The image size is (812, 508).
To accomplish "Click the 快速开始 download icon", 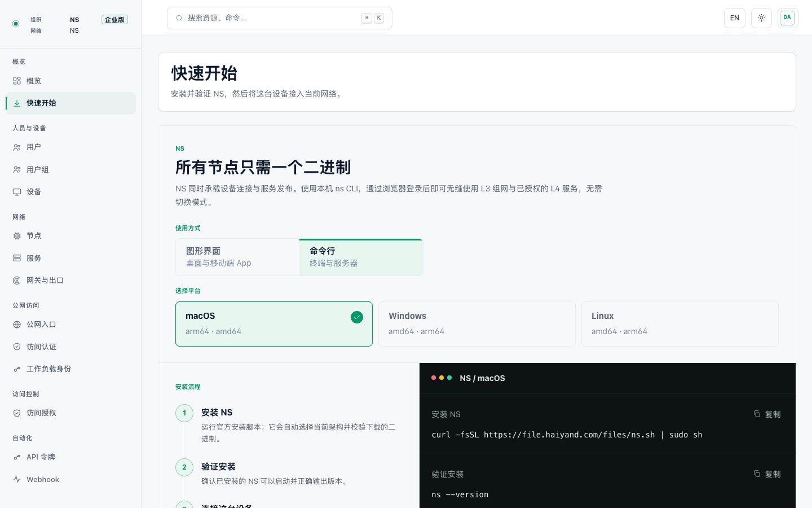I will pos(17,103).
